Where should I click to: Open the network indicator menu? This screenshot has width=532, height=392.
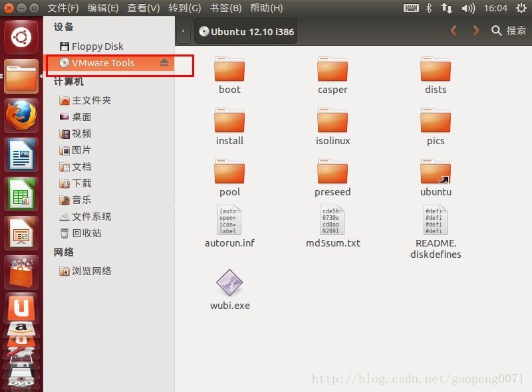(446, 8)
